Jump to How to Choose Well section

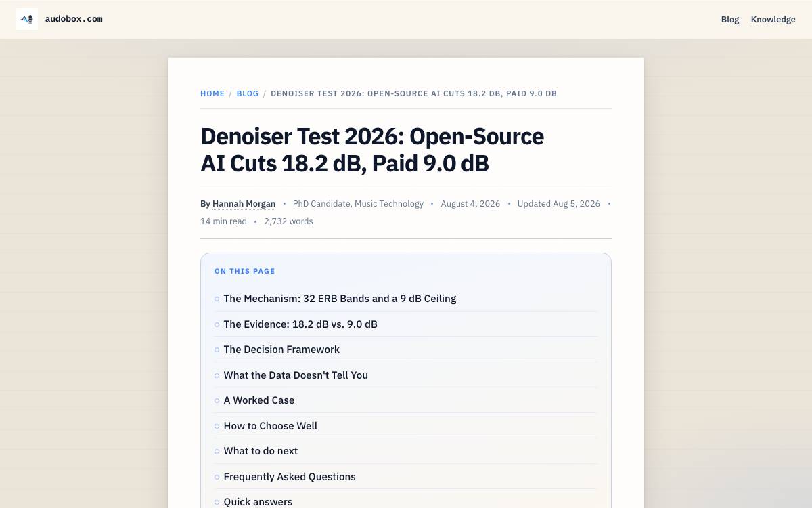click(271, 426)
